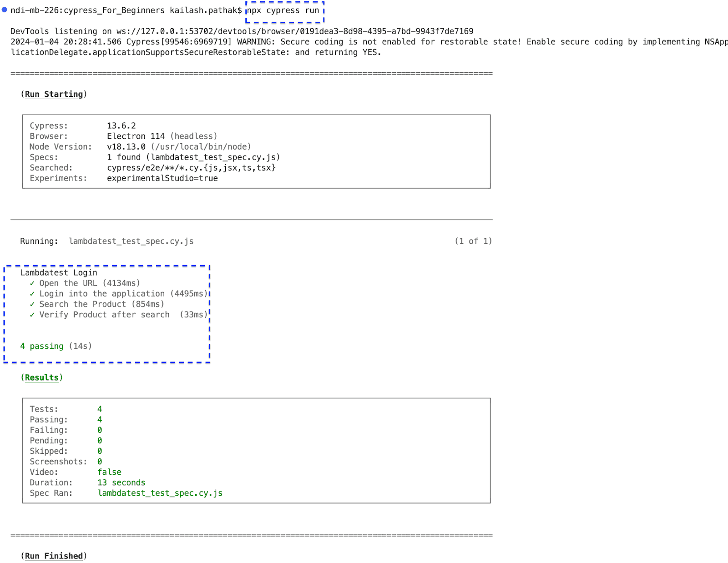Select the highlighted npx cypress run command
The height and width of the screenshot is (563, 728).
(x=283, y=10)
